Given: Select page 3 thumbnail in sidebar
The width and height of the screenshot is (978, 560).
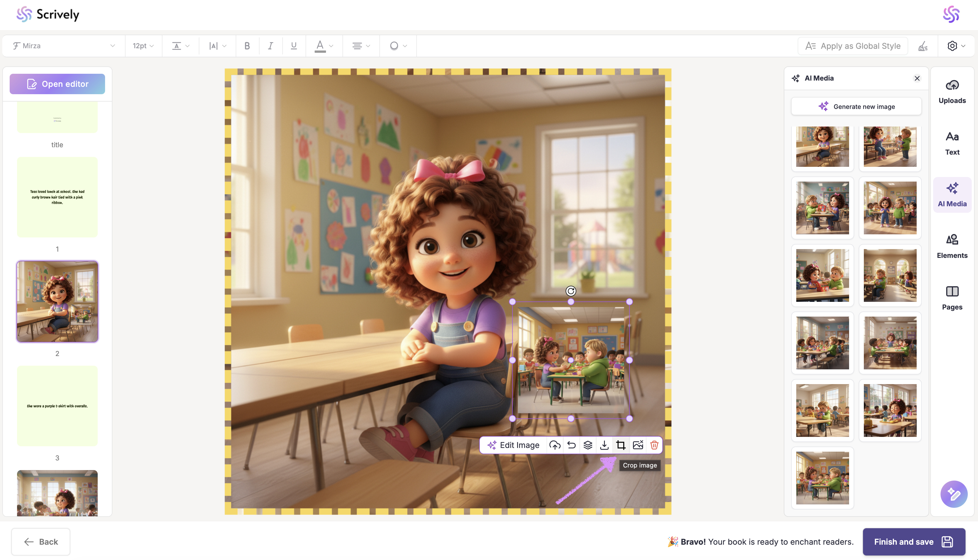Looking at the screenshot, I should click(x=57, y=406).
